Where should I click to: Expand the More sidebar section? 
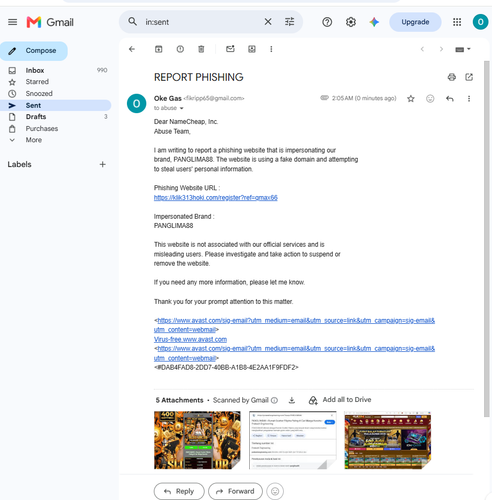[55, 140]
